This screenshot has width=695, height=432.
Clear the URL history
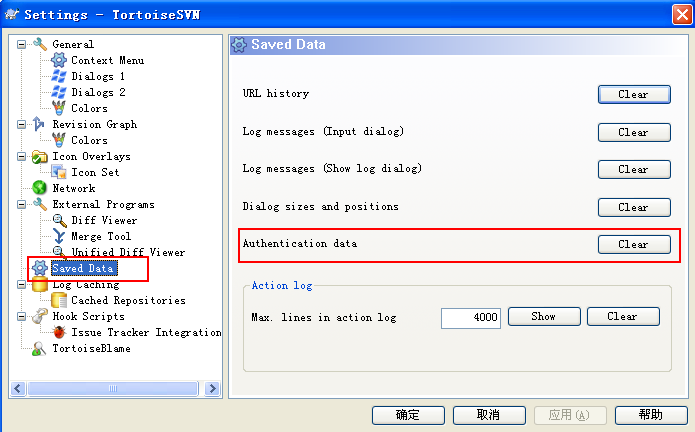634,94
